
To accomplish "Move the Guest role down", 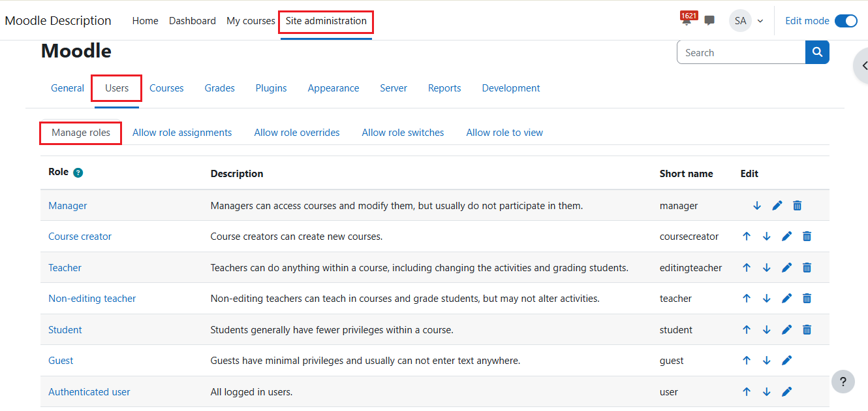I will coord(767,361).
